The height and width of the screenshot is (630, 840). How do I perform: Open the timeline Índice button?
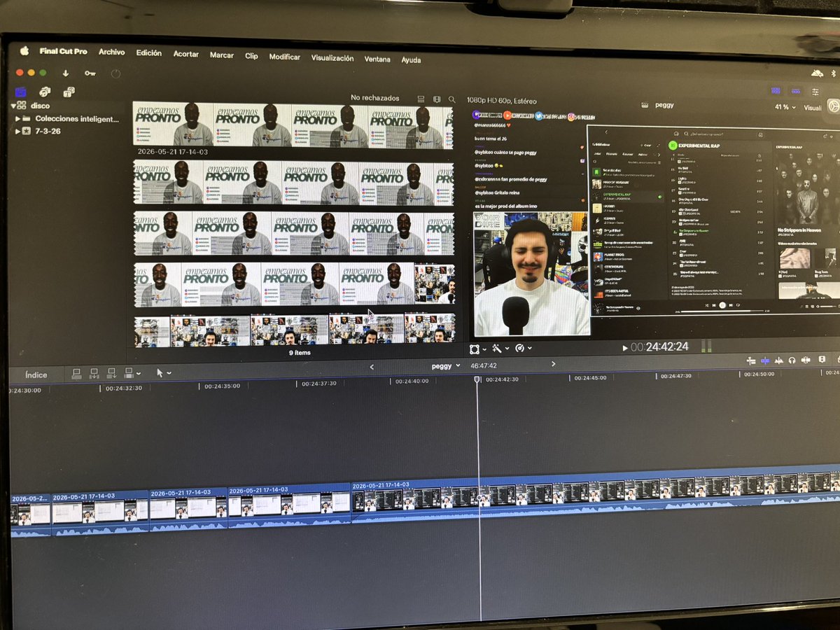click(x=36, y=374)
